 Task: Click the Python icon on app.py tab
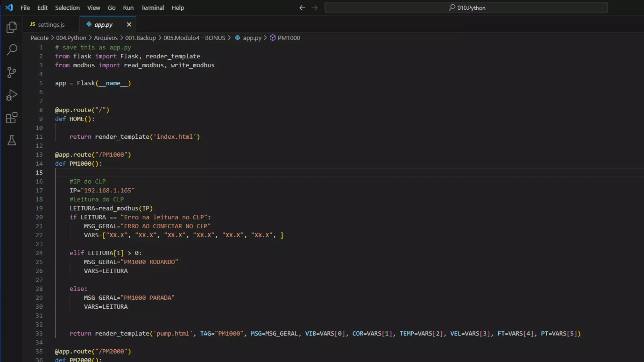tap(90, 24)
